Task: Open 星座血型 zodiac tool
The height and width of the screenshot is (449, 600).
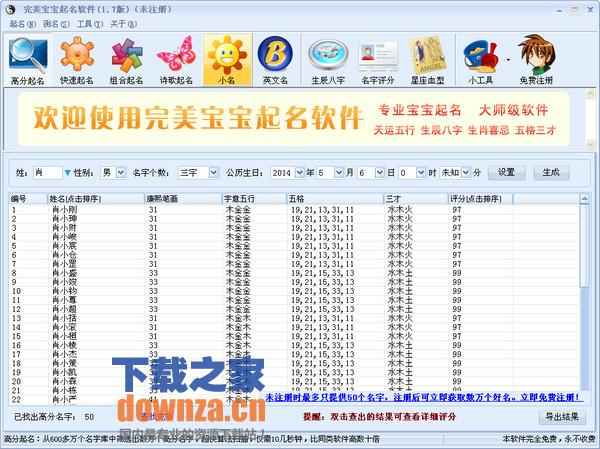Action: (x=427, y=60)
